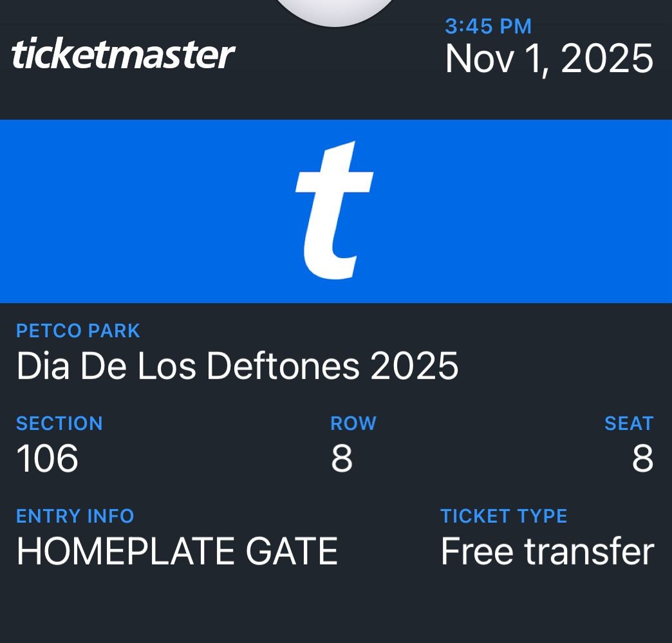
Task: Tap the SEAT field label
Action: tap(628, 424)
